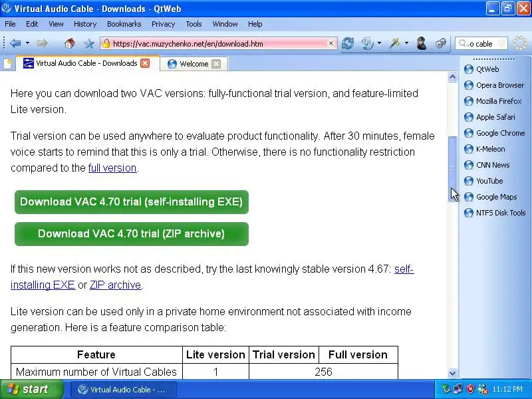Click the network computers tray icon
The width and height of the screenshot is (532, 399).
pos(458,389)
